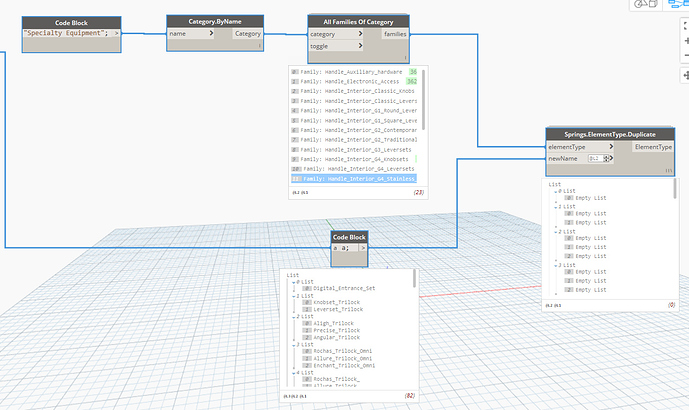This screenshot has width=689, height=410.
Task: Click the Springs.ElementType.Duplicate node header
Action: [610, 133]
